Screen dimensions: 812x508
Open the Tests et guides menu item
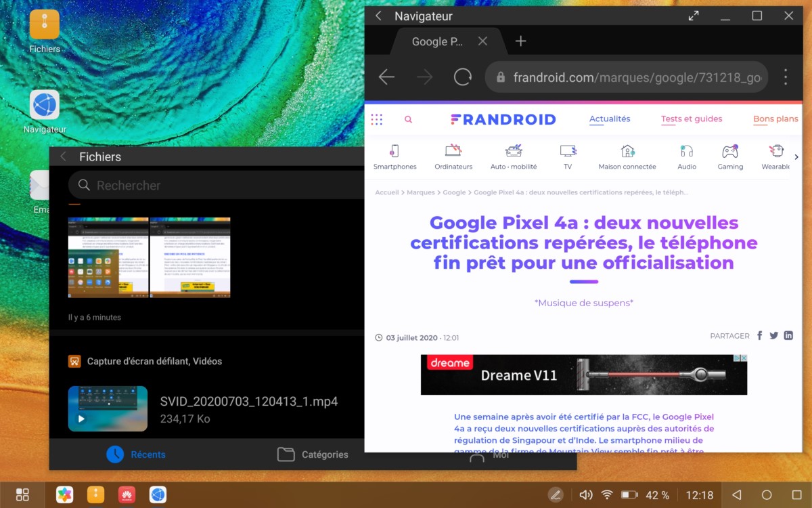coord(692,119)
